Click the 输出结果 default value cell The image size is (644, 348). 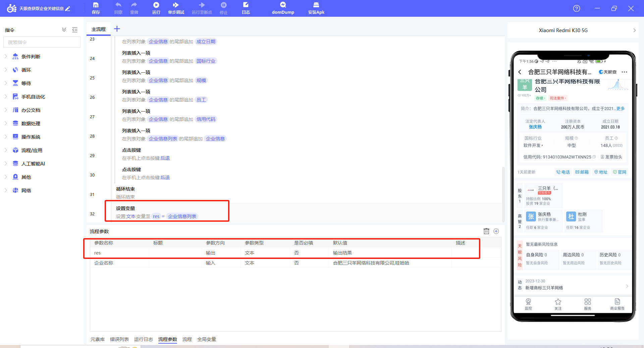390,253
